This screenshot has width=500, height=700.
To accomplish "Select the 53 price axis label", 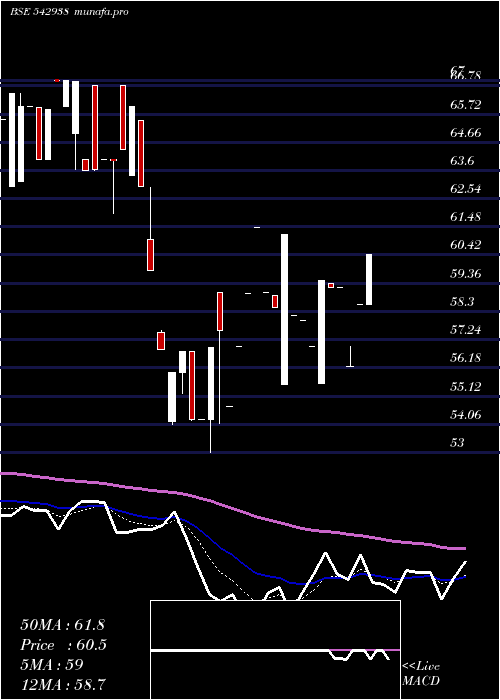I will point(458,443).
